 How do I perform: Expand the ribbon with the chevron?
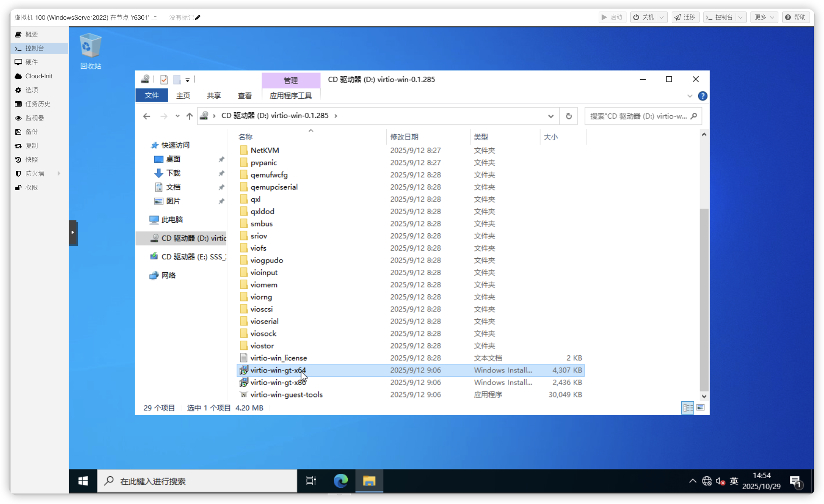(690, 96)
